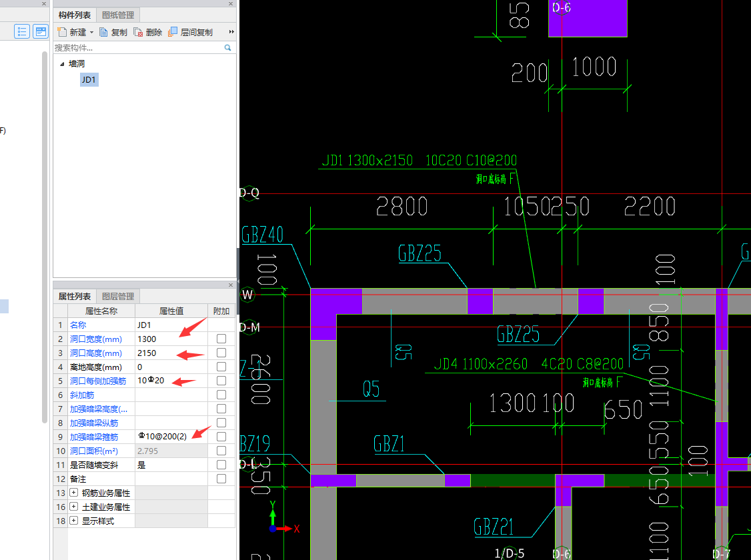Click the 名称 value JD1 cell
The image size is (751, 560).
pos(171,325)
